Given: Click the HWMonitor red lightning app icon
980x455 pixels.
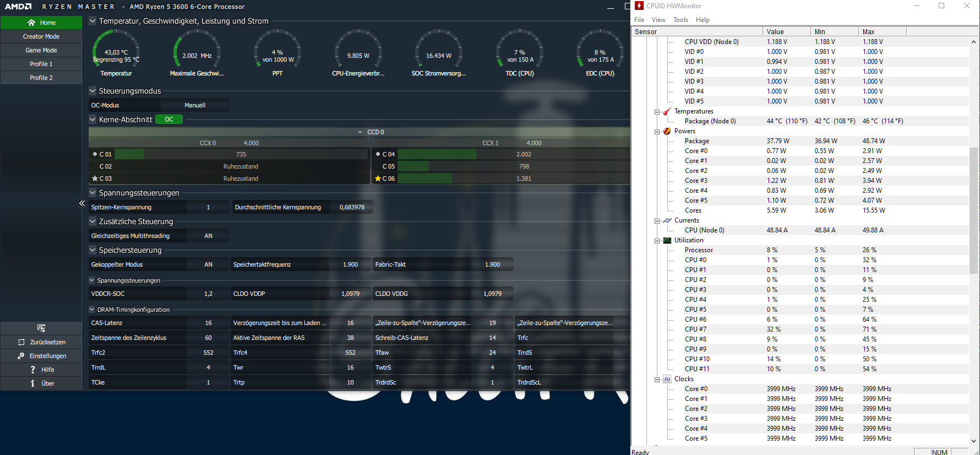Looking at the screenshot, I should 639,6.
